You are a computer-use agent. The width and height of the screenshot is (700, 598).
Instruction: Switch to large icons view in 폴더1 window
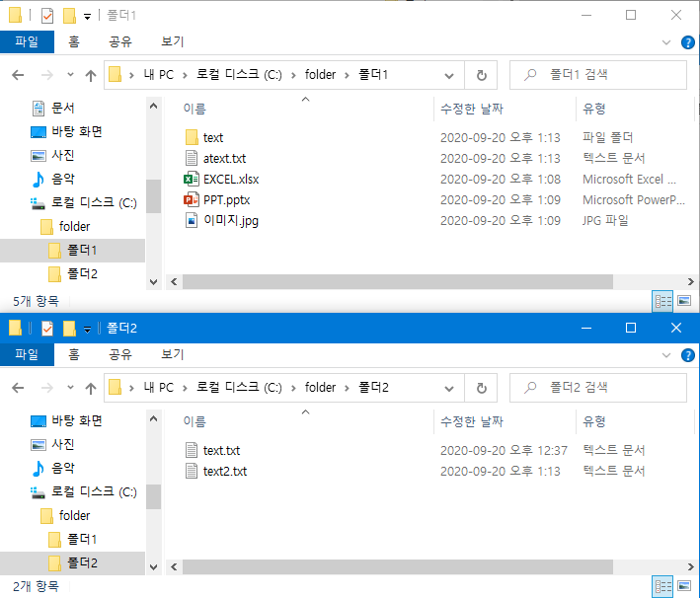pos(684,301)
